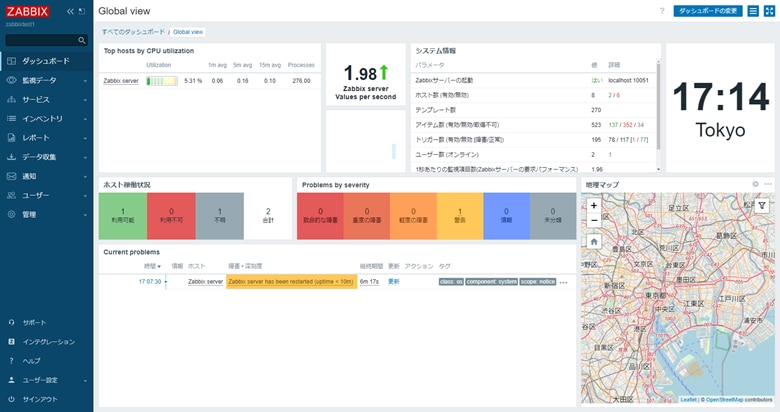Open 地理マップ widget gear settings
Viewport: 780px width, 412px height.
(755, 184)
